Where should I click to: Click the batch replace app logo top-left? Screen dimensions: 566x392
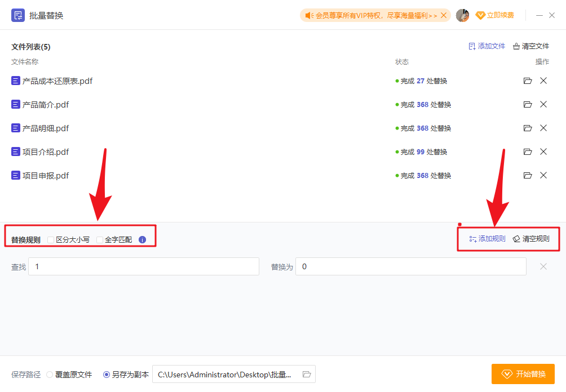tap(17, 15)
